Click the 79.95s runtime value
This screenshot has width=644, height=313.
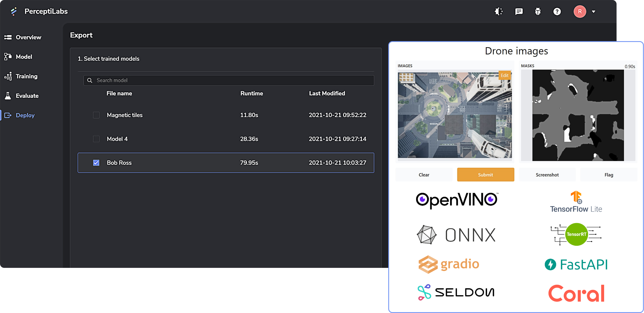(x=249, y=163)
